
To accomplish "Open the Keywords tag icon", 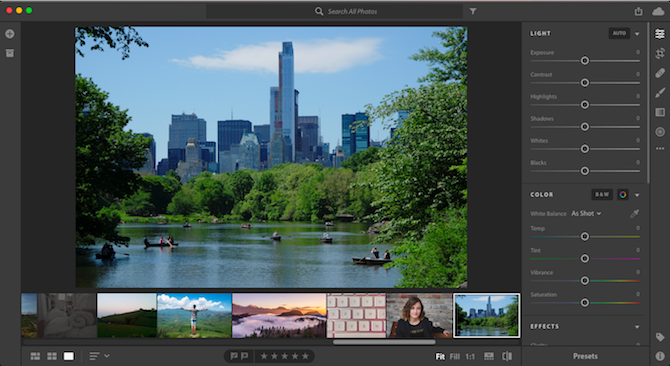I will click(660, 337).
